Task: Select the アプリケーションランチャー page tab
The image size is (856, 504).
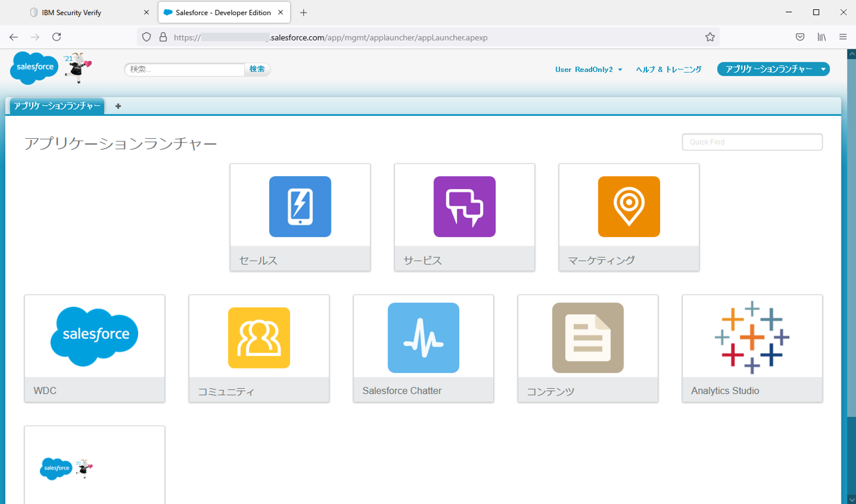Action: pos(57,106)
